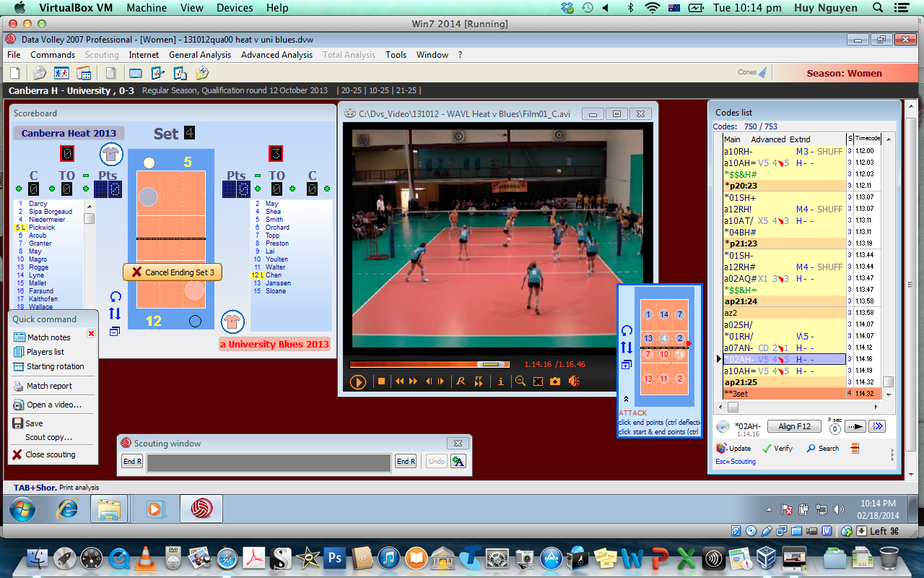Play the match video in the player
The image size is (924, 578).
pos(357,382)
